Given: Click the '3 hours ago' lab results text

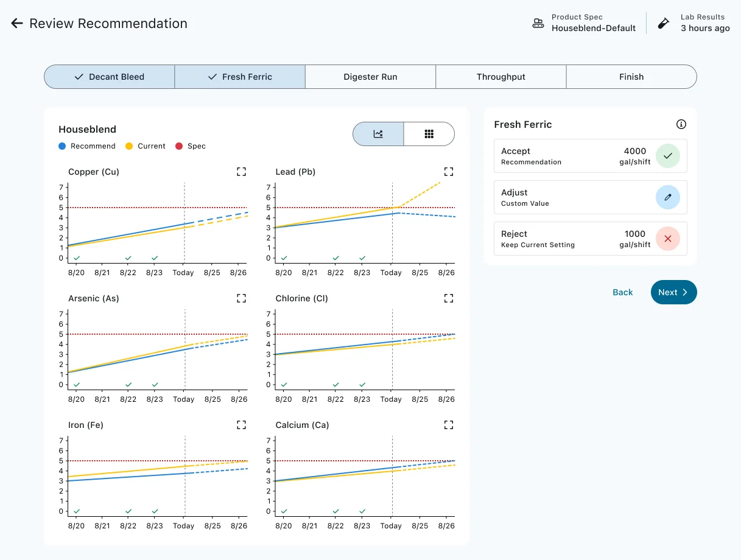Looking at the screenshot, I should 705,28.
